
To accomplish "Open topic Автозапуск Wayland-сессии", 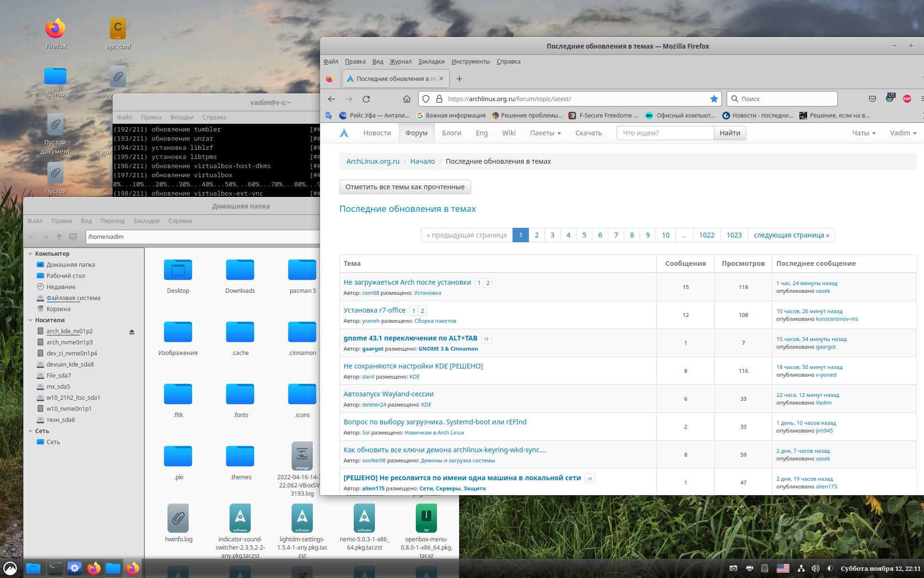I will pyautogui.click(x=388, y=394).
